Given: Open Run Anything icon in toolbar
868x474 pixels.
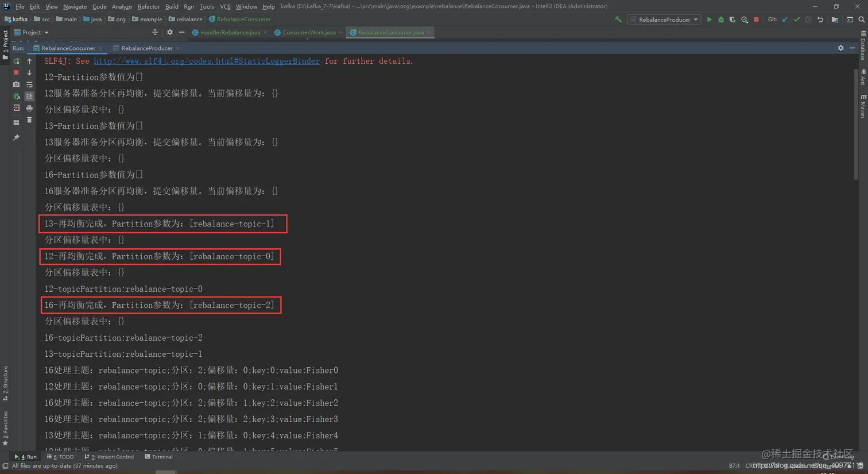Looking at the screenshot, I should pyautogui.click(x=850, y=20).
